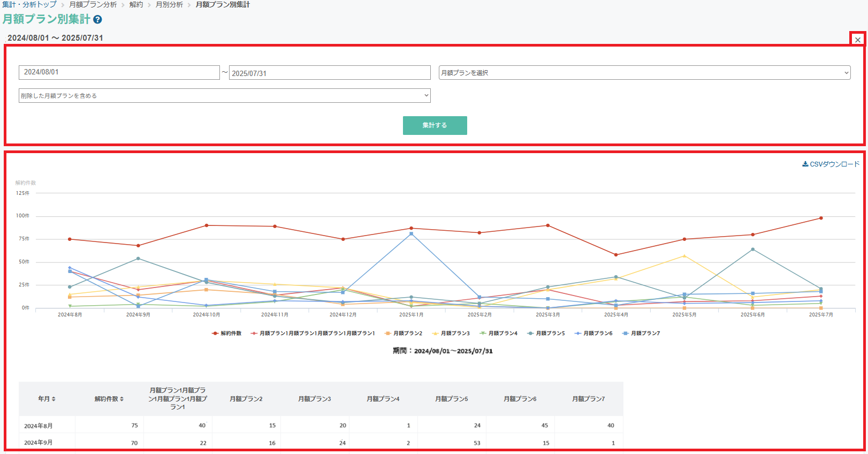Click the 解約件数 value 75 in the 2024年8月 row
This screenshot has height=454, width=868.
[x=134, y=426]
